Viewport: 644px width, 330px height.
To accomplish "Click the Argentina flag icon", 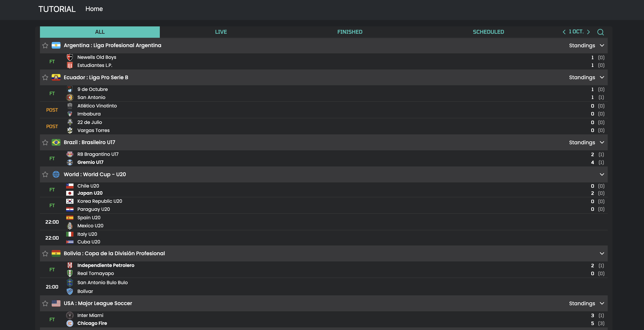I will [56, 45].
